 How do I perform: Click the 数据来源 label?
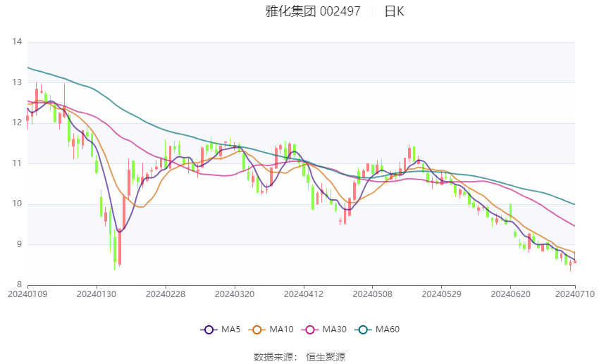pyautogui.click(x=273, y=357)
